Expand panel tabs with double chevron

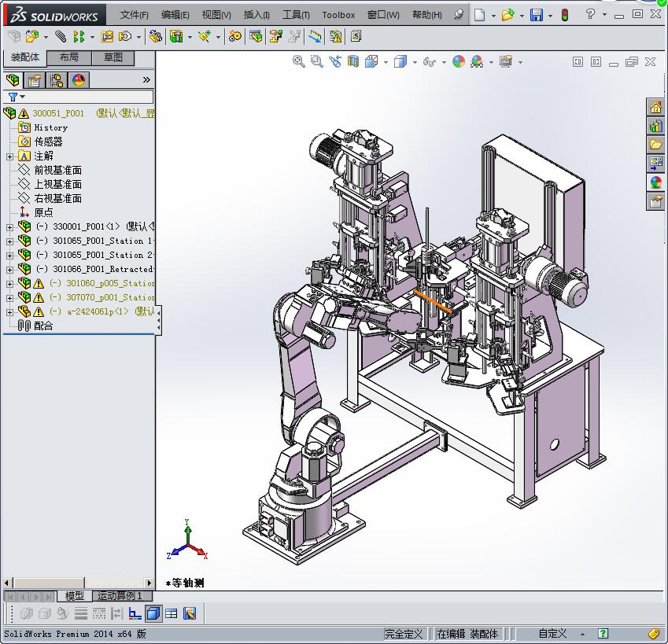coord(146,80)
